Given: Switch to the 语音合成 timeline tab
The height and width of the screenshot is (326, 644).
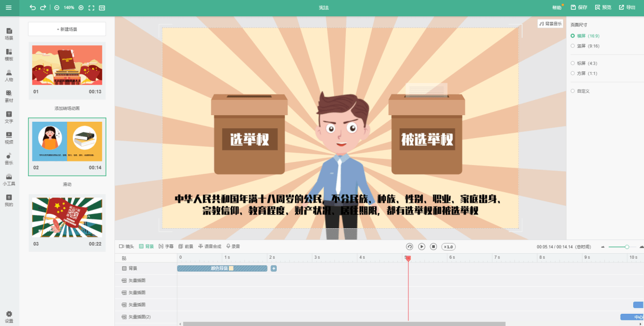Looking at the screenshot, I should [x=210, y=247].
